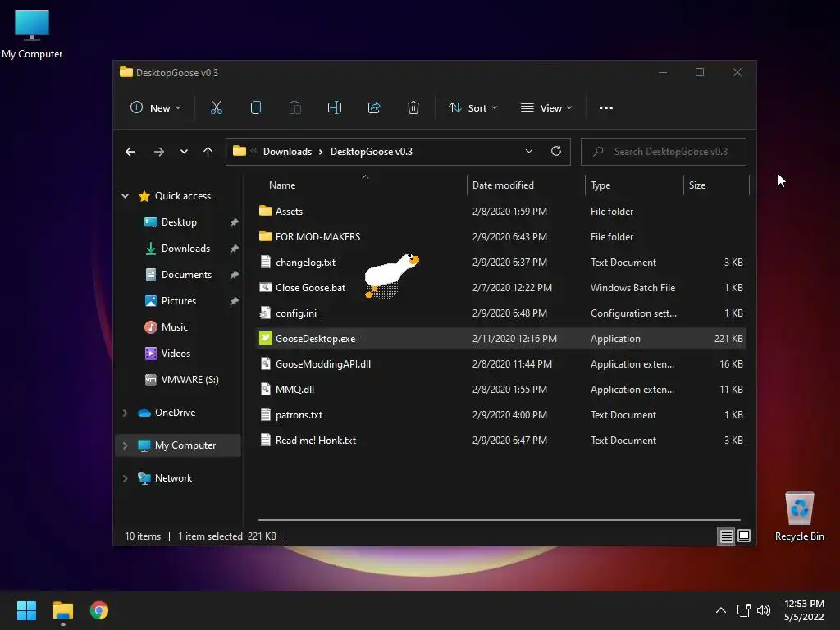Open the New item dropdown

(155, 107)
